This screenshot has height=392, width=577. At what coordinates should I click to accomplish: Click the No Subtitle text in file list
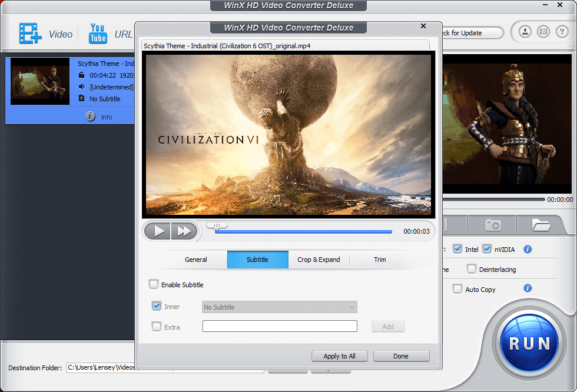(x=105, y=98)
